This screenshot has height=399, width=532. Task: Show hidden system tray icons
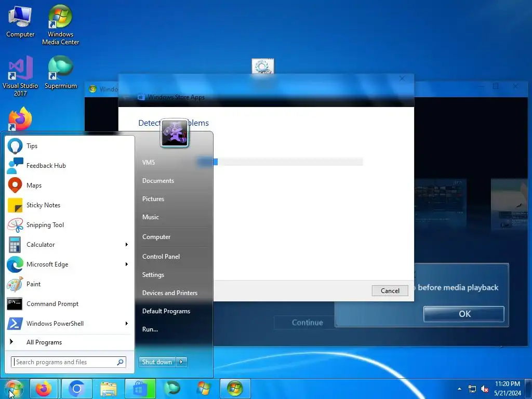(459, 389)
